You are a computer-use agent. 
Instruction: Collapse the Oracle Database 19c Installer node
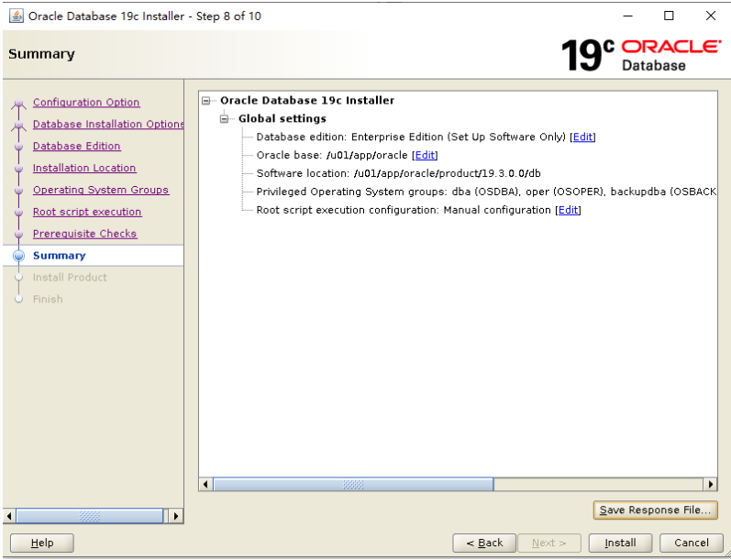[205, 101]
